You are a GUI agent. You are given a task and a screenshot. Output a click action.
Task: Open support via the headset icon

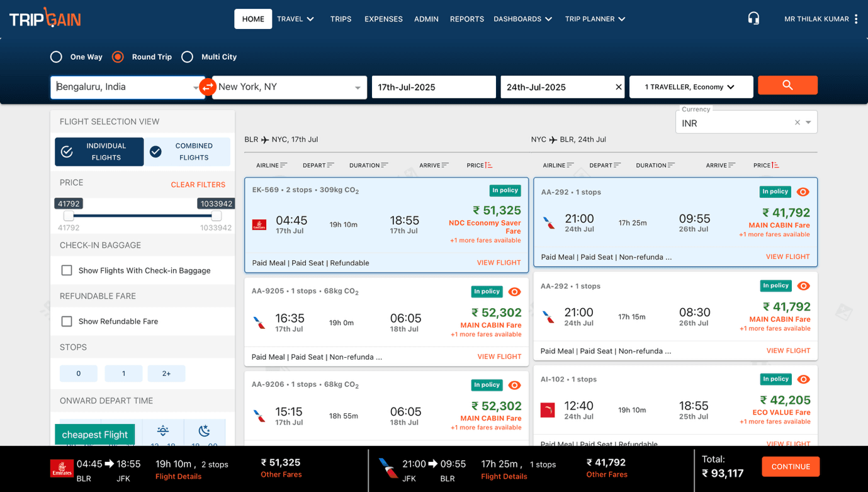pos(753,18)
